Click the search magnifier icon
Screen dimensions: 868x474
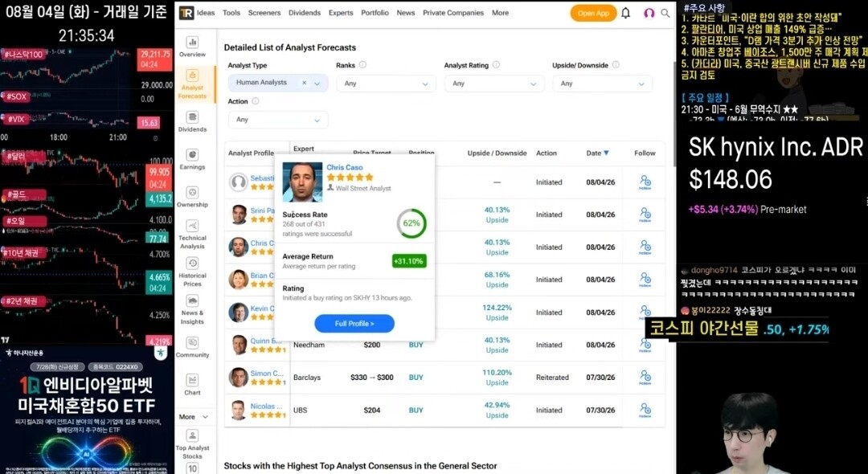(665, 13)
